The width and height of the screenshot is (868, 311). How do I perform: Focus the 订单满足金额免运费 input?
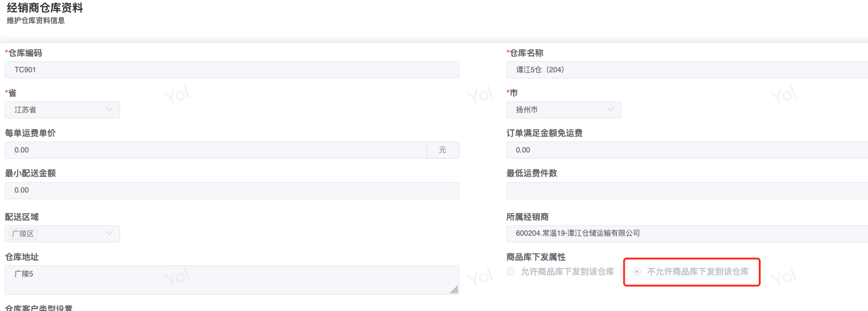[687, 150]
